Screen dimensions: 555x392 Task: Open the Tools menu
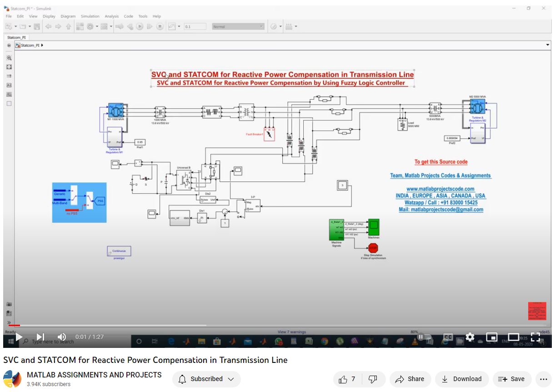(x=143, y=16)
